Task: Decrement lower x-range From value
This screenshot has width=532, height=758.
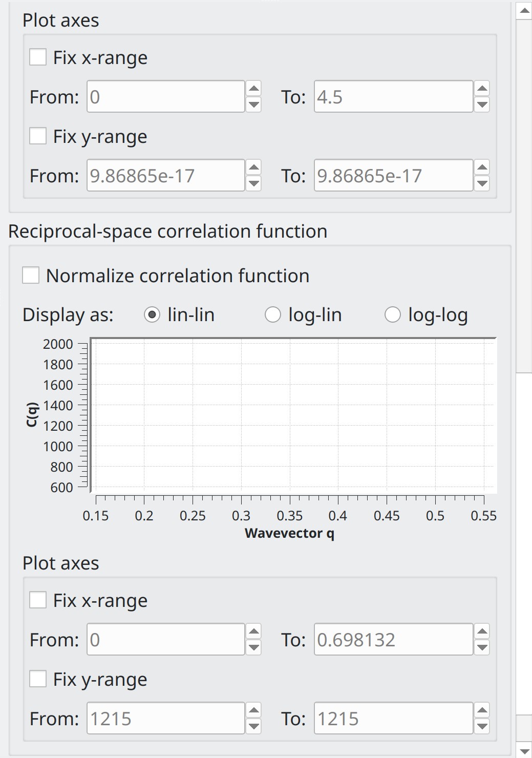Action: tap(253, 647)
